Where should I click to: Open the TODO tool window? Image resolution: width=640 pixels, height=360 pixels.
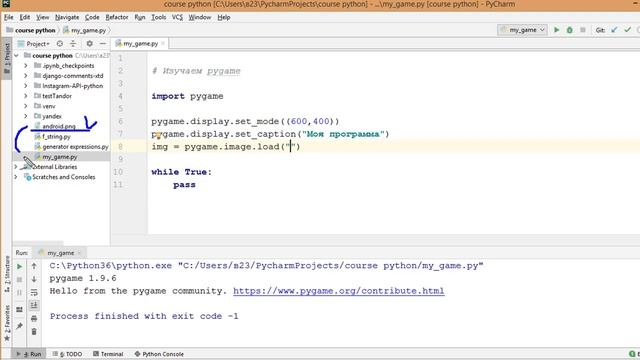point(67,354)
